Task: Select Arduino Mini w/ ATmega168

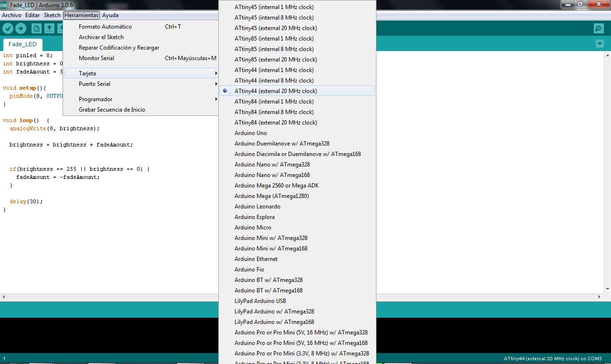Action: [297, 249]
